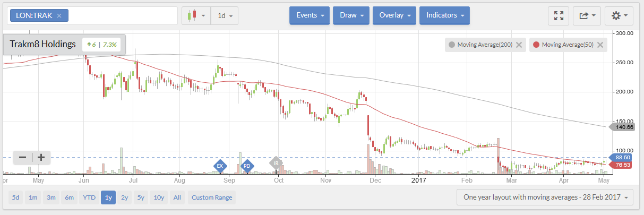
Task: Open the share/export menu
Action: click(587, 16)
